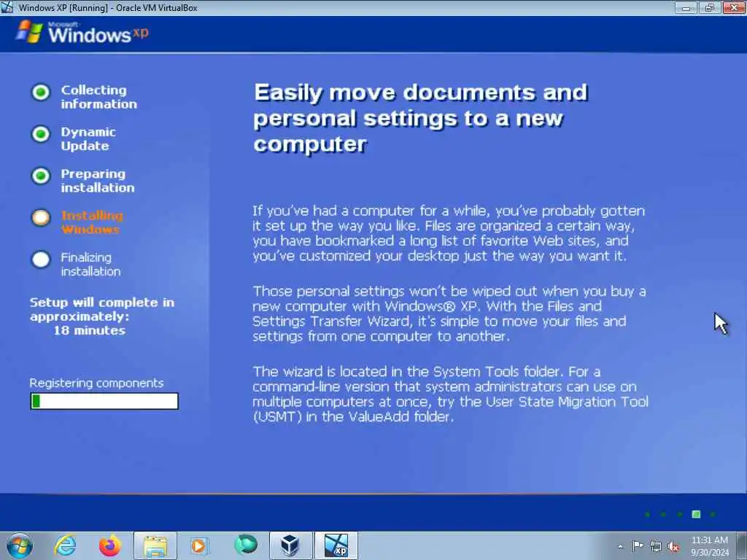Click the green round app icon in taskbar

[245, 544]
